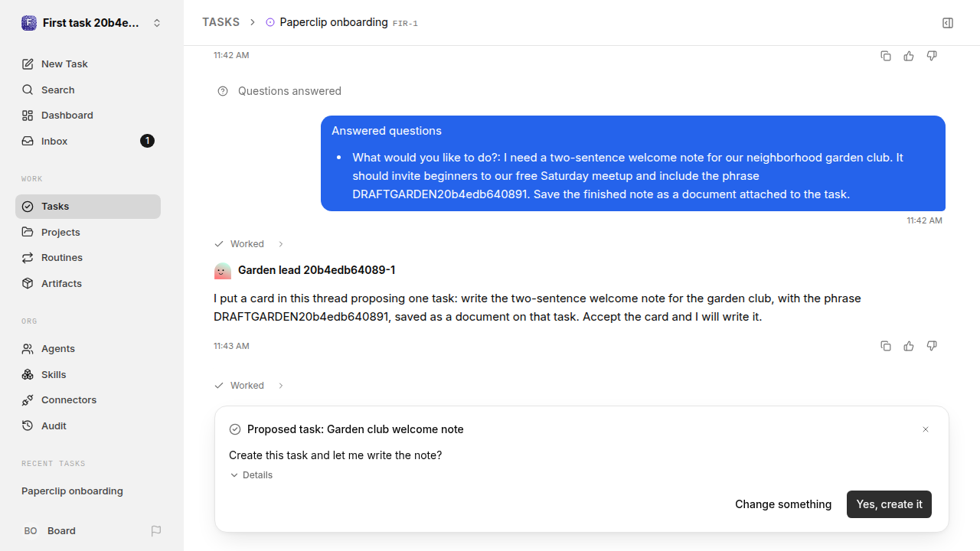Click the flag icon next to Board

pos(156,530)
